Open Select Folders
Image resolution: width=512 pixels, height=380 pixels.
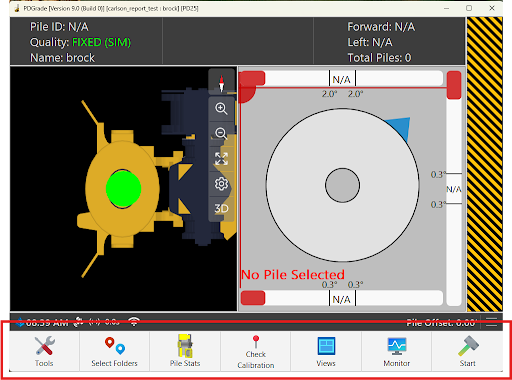114,351
